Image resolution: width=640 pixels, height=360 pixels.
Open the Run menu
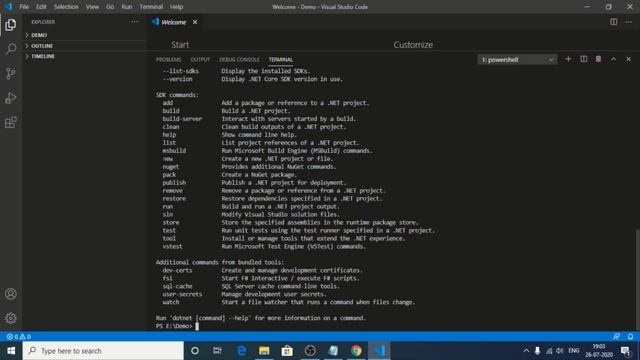127,7
